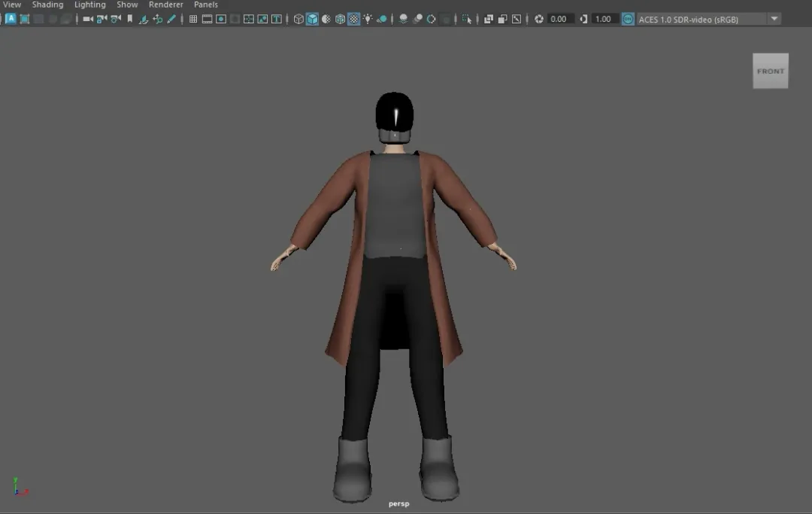
Task: Click the dimmed Depth of Field icon
Action: click(x=445, y=19)
